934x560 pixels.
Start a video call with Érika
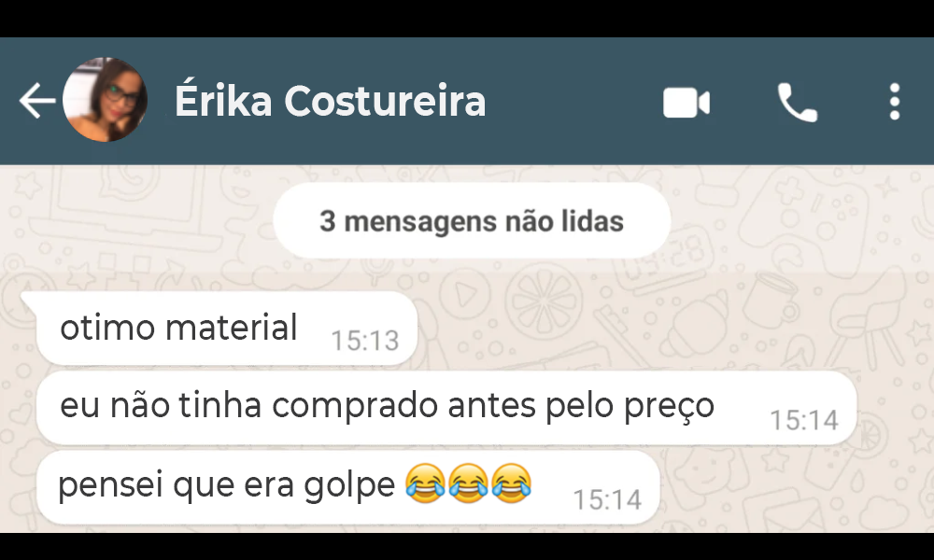pos(686,103)
